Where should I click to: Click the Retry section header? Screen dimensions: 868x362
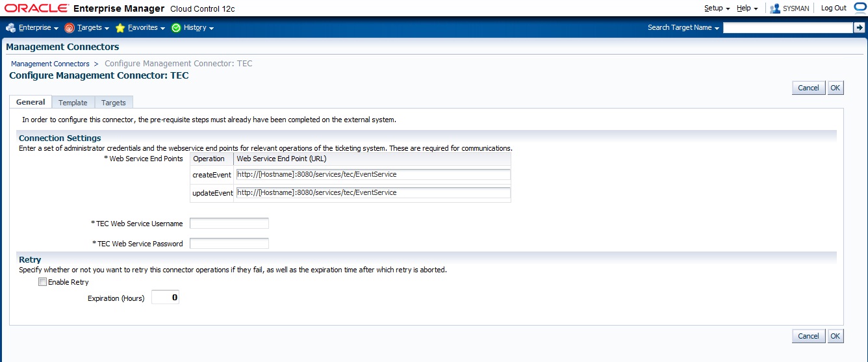tap(30, 260)
